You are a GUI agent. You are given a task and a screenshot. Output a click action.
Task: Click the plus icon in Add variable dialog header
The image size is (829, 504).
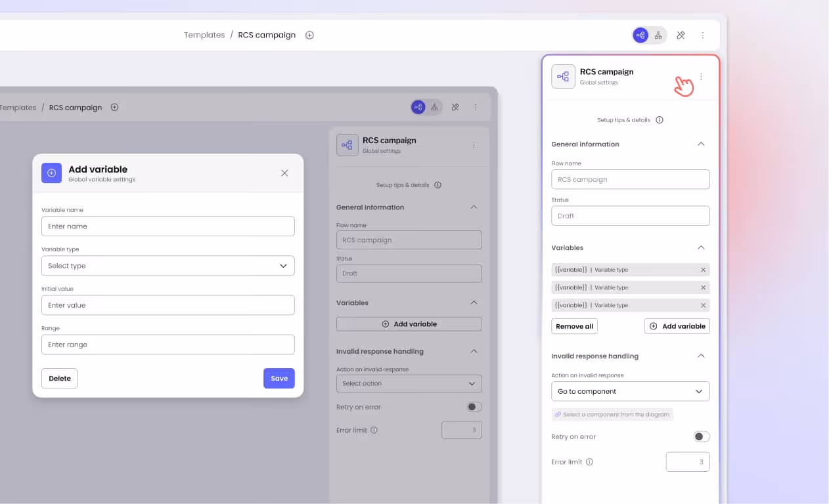pos(51,173)
